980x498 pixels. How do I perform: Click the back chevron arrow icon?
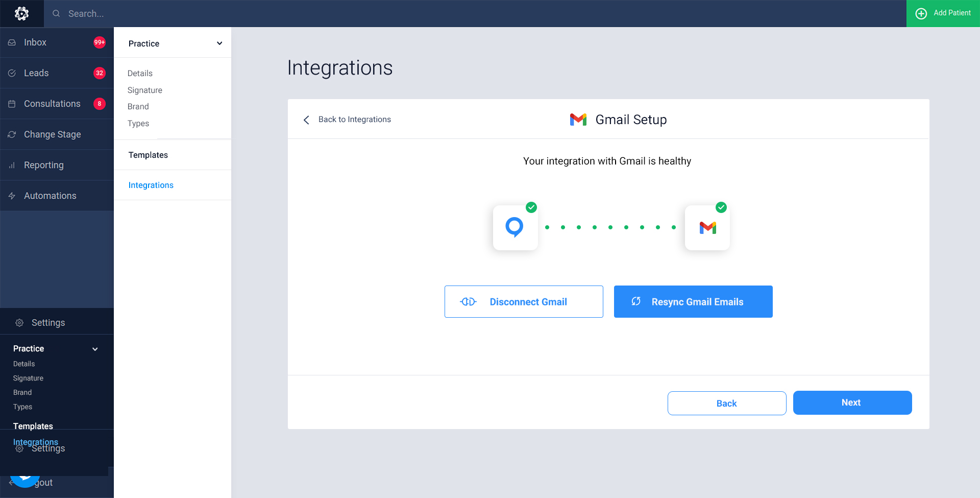(306, 120)
